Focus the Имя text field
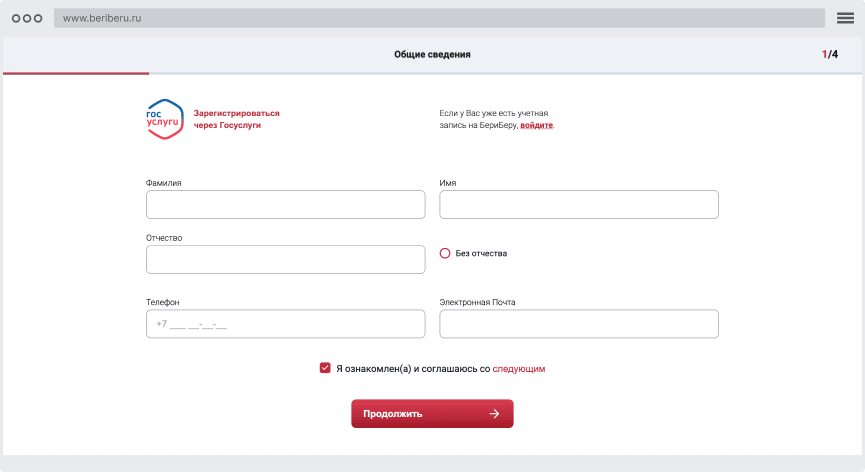This screenshot has width=865, height=472. (x=579, y=205)
